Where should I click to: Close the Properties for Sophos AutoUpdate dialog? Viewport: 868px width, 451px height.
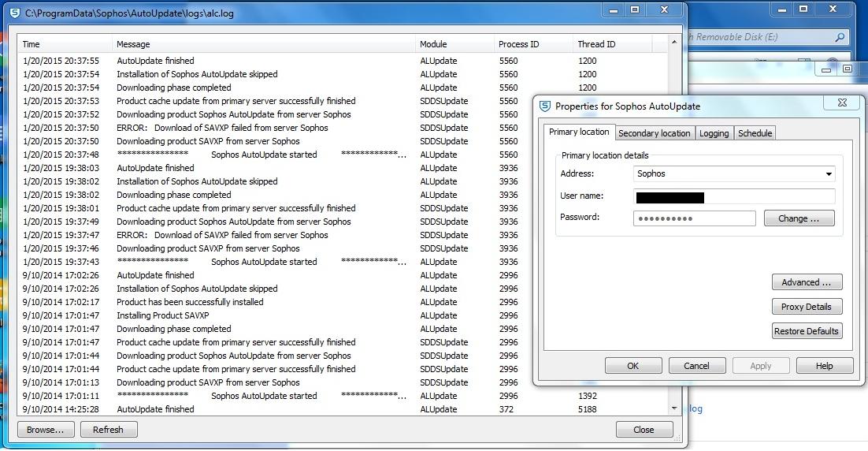coord(842,102)
